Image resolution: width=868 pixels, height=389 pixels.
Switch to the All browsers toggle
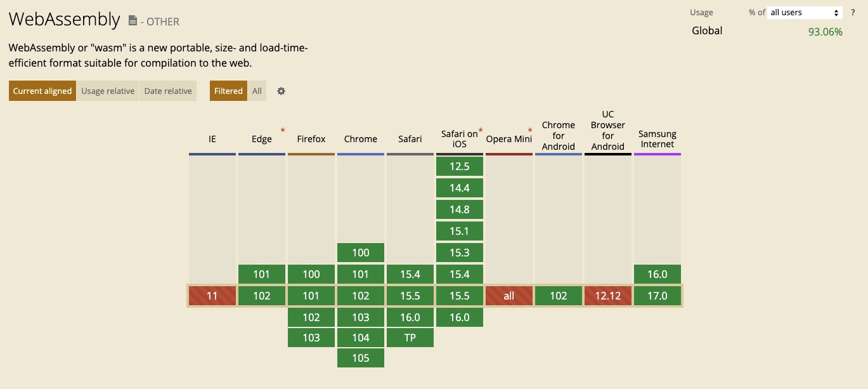[257, 91]
